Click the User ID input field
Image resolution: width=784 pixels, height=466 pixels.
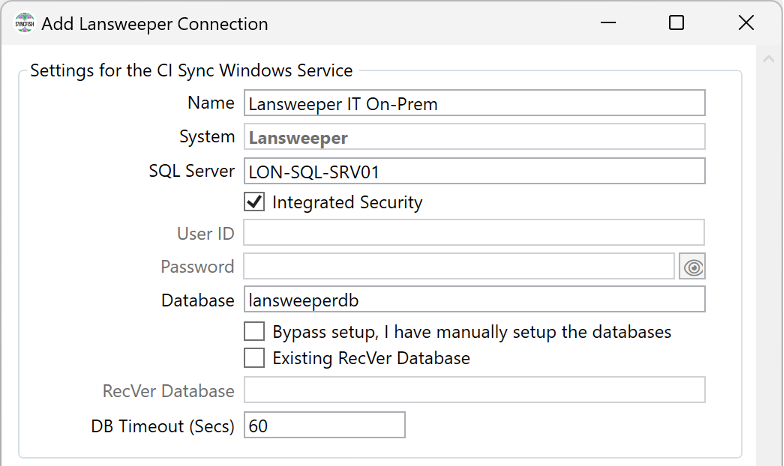tap(474, 232)
